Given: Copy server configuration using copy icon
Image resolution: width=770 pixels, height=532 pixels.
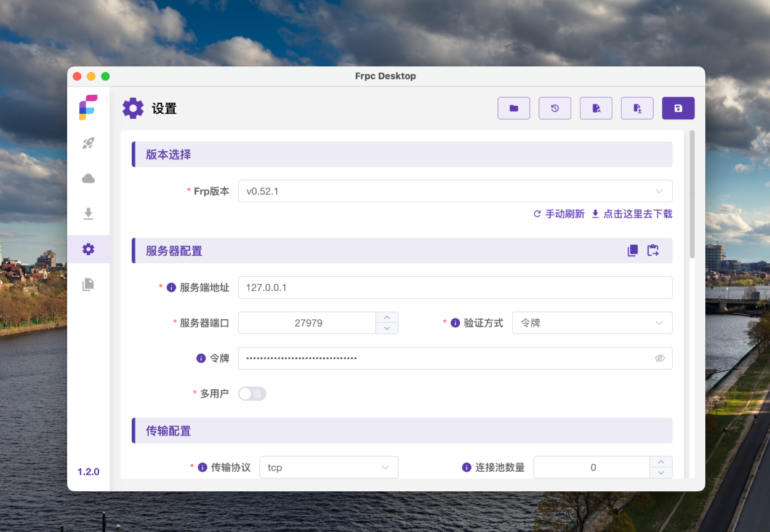Looking at the screenshot, I should pos(633,250).
